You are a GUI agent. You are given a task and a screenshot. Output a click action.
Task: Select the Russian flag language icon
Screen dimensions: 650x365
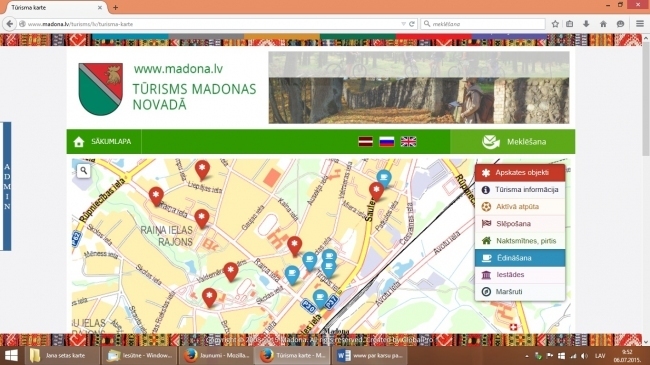pos(387,141)
